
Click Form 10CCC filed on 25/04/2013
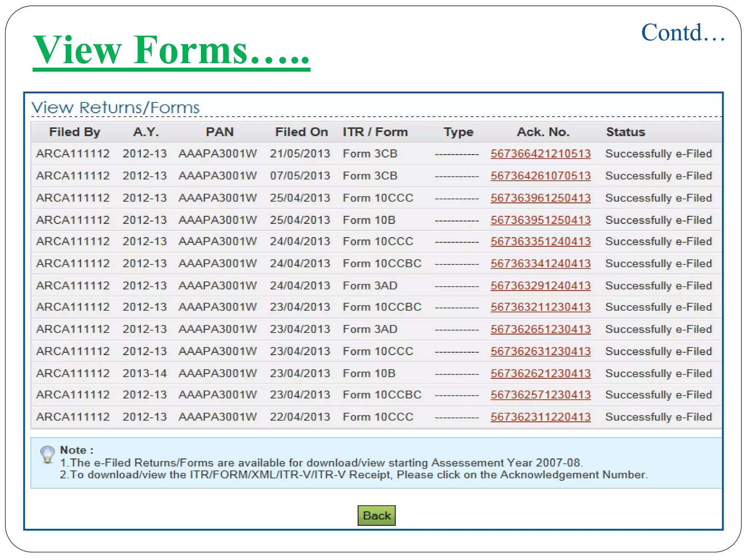point(378,198)
